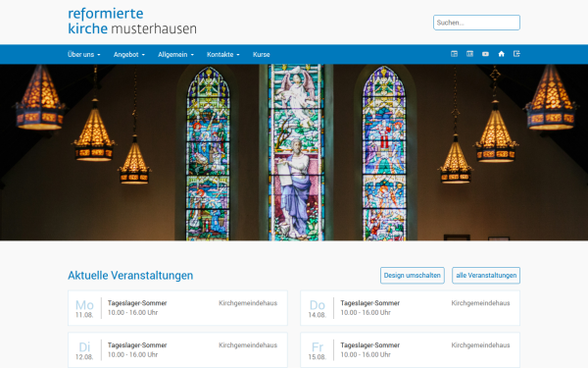Click the Design umschalten button
This screenshot has width=588, height=368.
click(x=413, y=275)
